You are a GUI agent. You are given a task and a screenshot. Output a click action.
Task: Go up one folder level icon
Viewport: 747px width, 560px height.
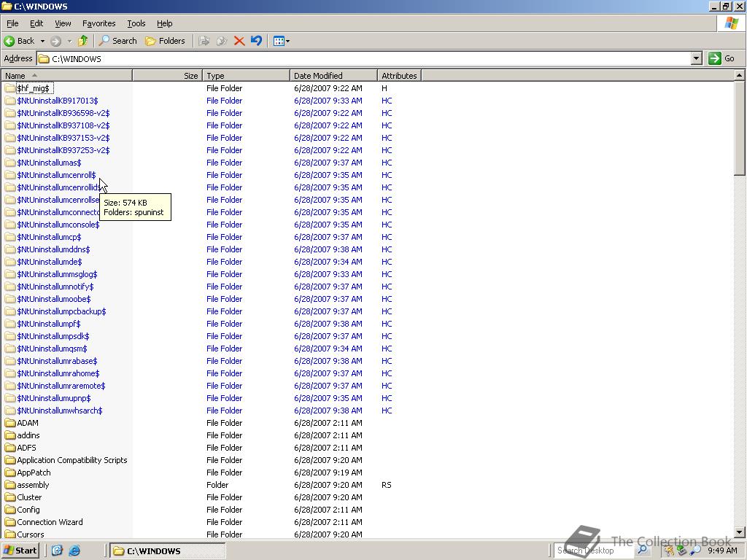(x=83, y=41)
